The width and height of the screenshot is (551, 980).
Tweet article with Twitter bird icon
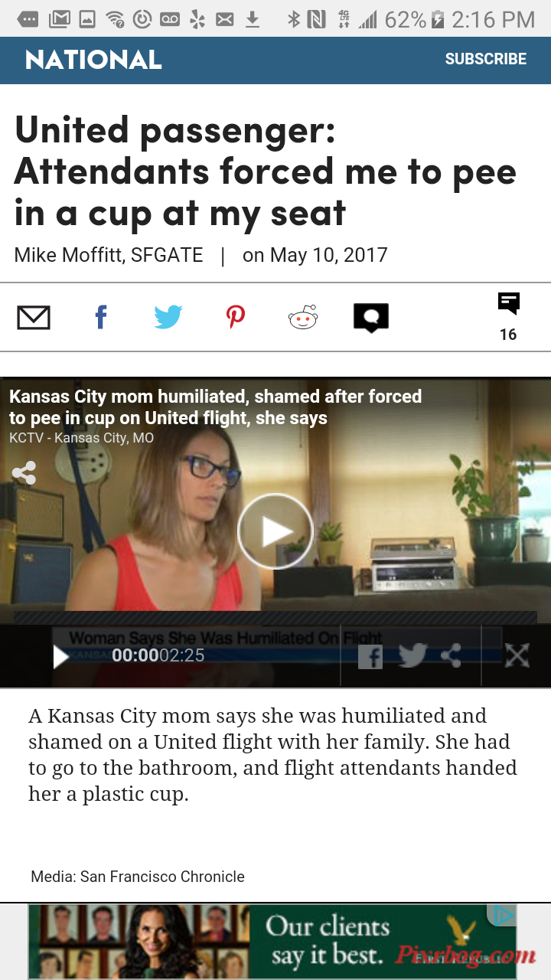point(168,317)
